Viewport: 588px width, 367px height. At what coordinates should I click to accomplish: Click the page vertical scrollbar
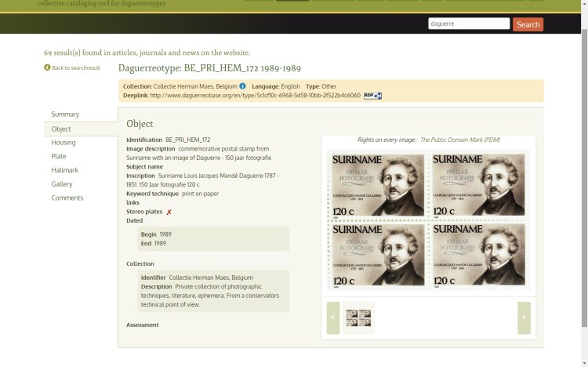(583, 157)
